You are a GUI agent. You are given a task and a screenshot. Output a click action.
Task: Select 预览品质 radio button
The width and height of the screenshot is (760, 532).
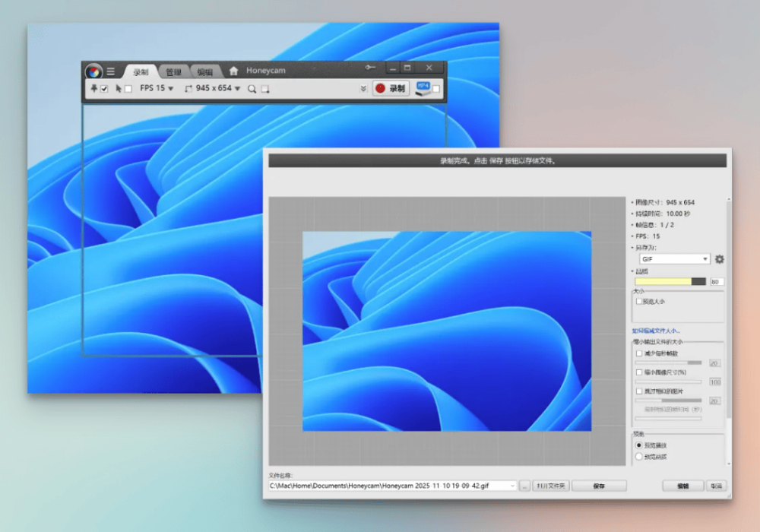click(639, 457)
